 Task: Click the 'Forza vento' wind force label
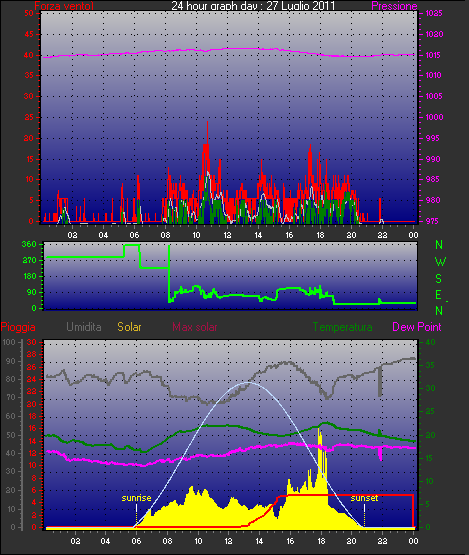click(x=64, y=6)
